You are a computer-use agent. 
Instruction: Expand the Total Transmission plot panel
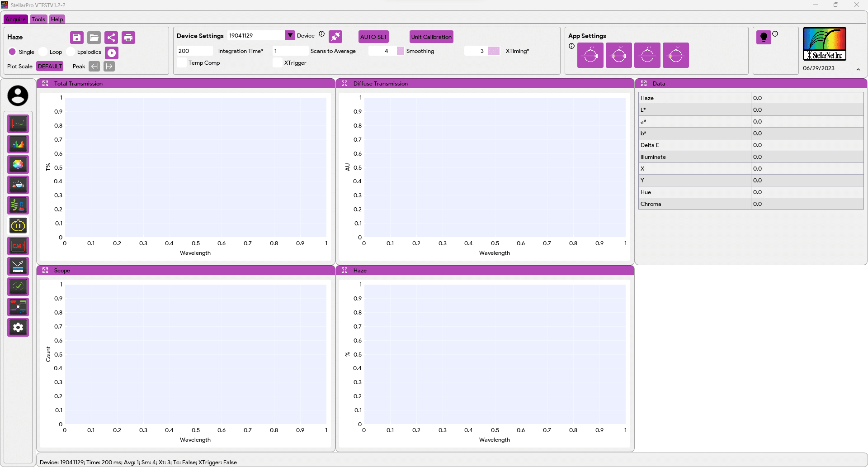tap(45, 84)
